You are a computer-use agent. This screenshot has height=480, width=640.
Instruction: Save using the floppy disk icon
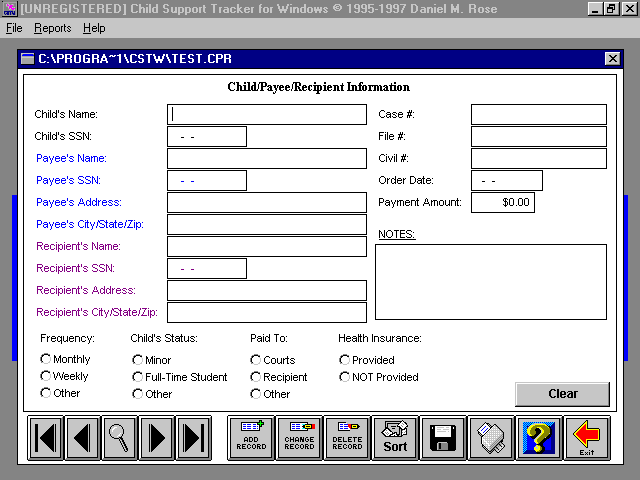pos(443,438)
